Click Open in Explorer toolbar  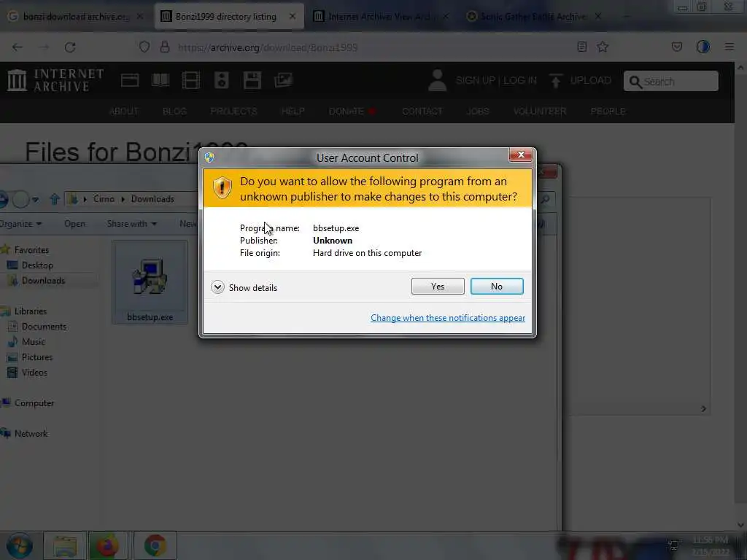tap(75, 224)
